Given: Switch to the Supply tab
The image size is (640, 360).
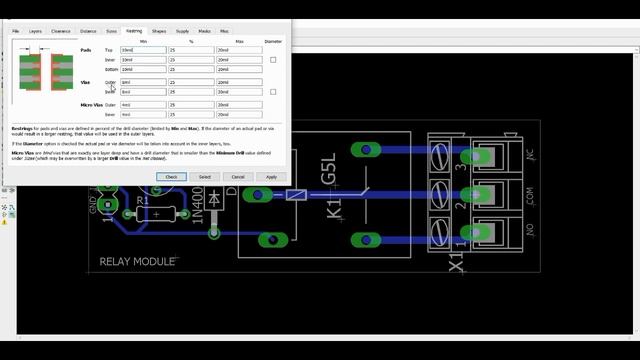Looking at the screenshot, I should pyautogui.click(x=182, y=31).
